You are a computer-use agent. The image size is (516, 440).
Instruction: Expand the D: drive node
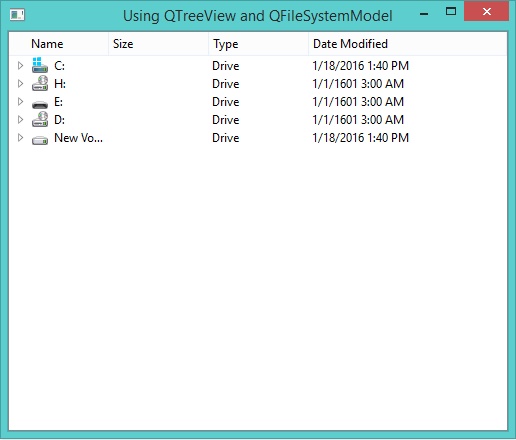pos(20,119)
